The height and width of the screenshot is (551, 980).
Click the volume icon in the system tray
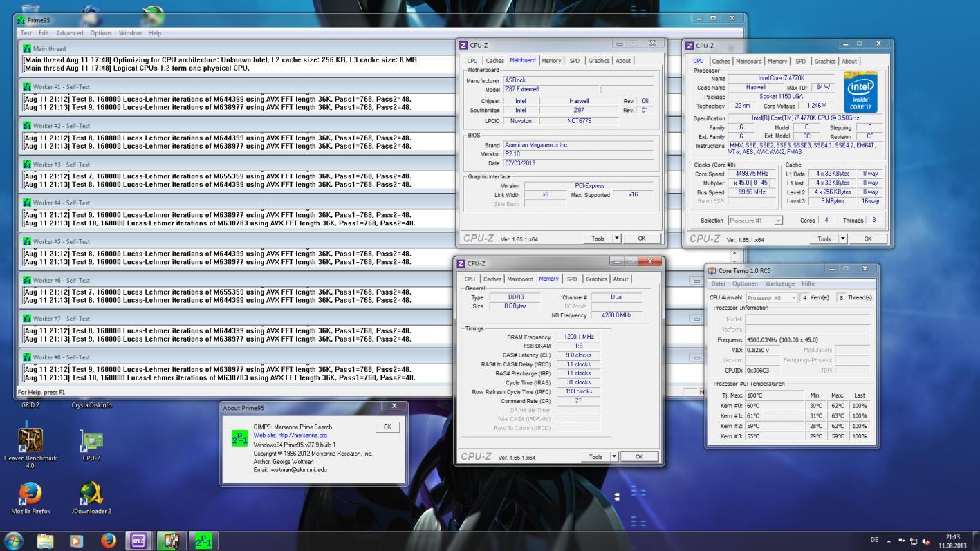[926, 541]
